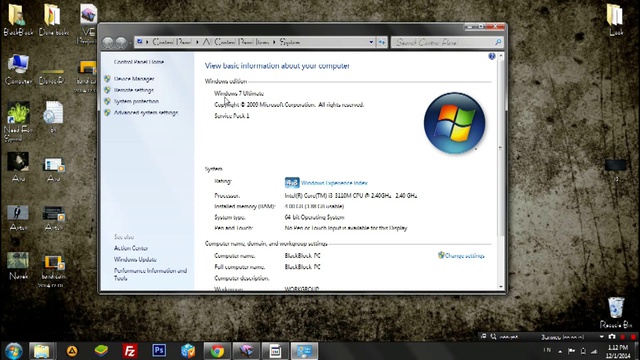Viewport: 640px width, 360px height.
Task: Open Google Chrome from the taskbar
Action: pos(217,351)
